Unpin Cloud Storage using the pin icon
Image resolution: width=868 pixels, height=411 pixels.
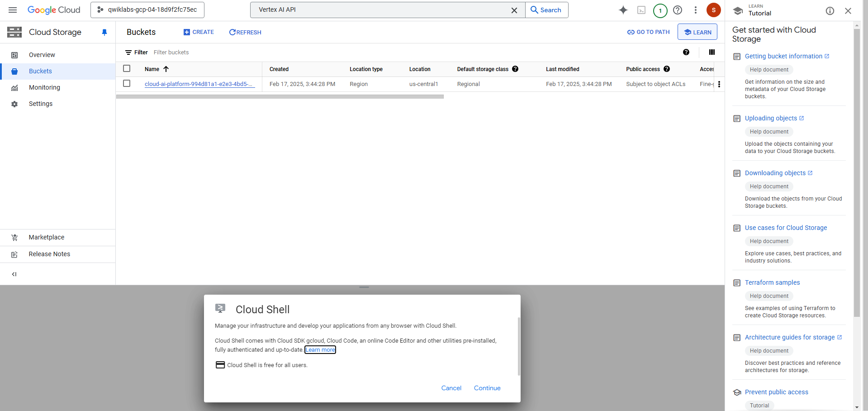tap(104, 32)
